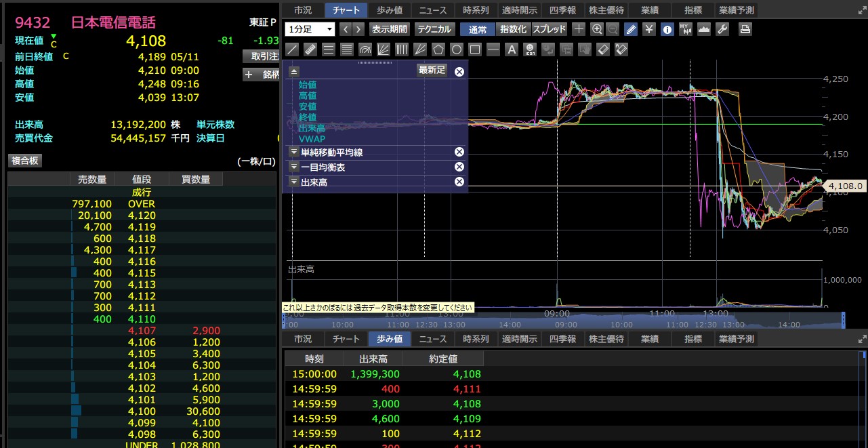Open the 表示期間 settings

tap(390, 29)
